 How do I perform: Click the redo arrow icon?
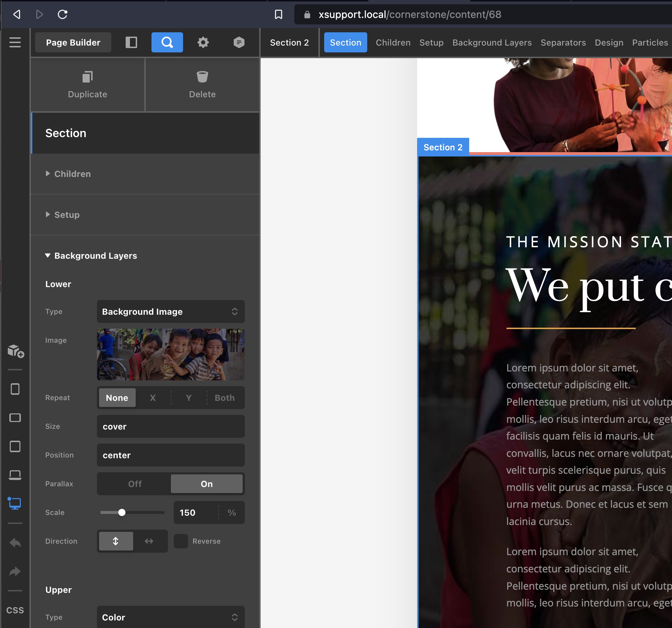15,571
